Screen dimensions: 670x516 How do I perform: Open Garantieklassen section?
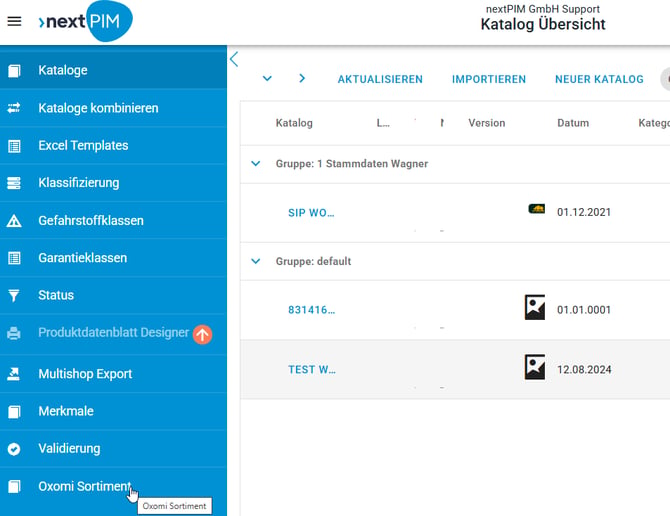[113, 258]
